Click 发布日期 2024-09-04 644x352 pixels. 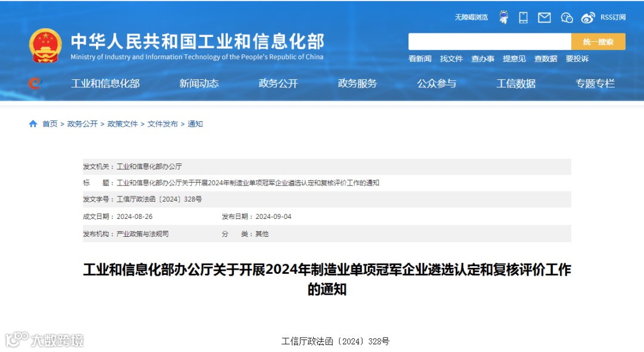[273, 217]
